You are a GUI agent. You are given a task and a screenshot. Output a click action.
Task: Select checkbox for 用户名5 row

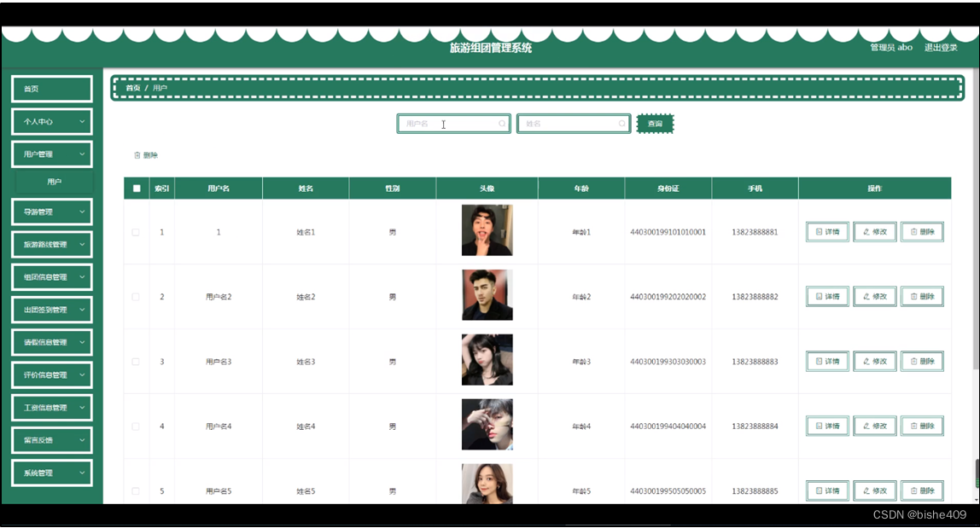(136, 491)
